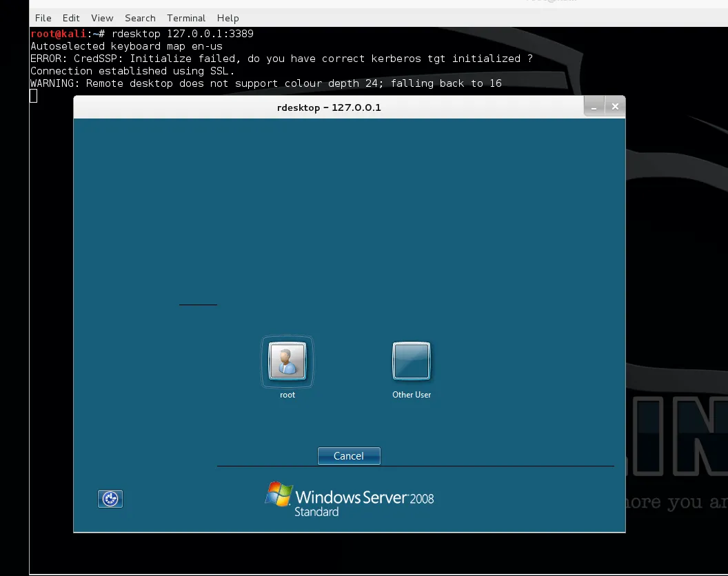This screenshot has height=576, width=728.
Task: Click the root username label
Action: click(x=287, y=395)
